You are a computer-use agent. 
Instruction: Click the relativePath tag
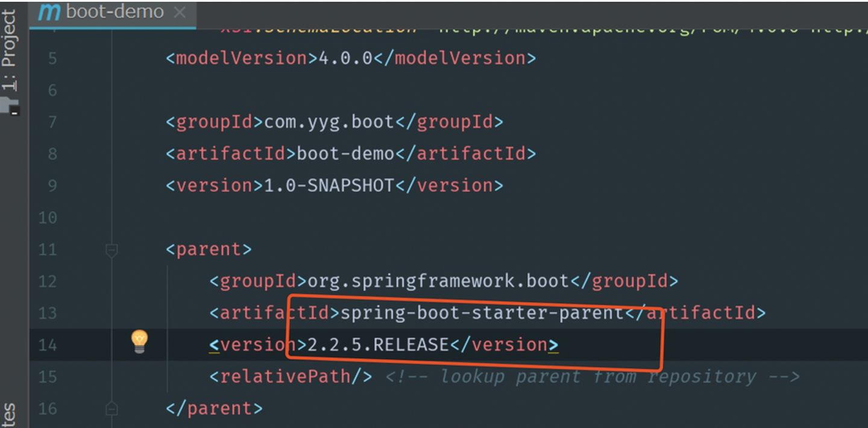(x=291, y=377)
